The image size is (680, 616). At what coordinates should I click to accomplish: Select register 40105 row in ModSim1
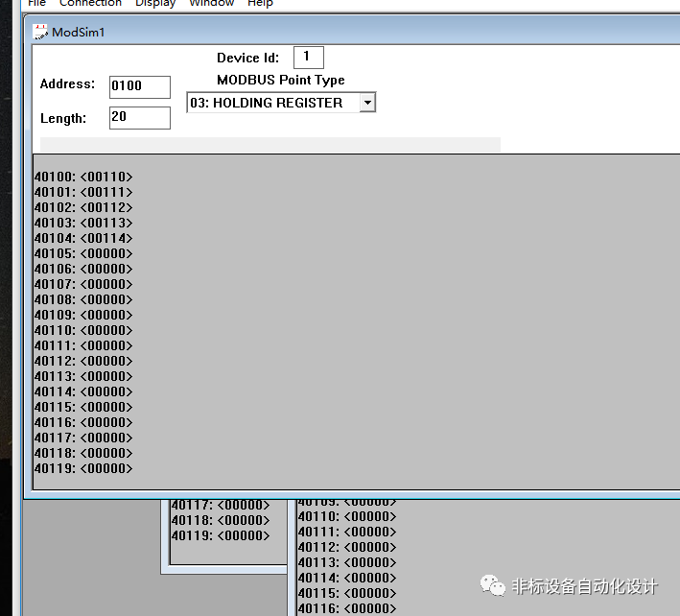pos(83,253)
